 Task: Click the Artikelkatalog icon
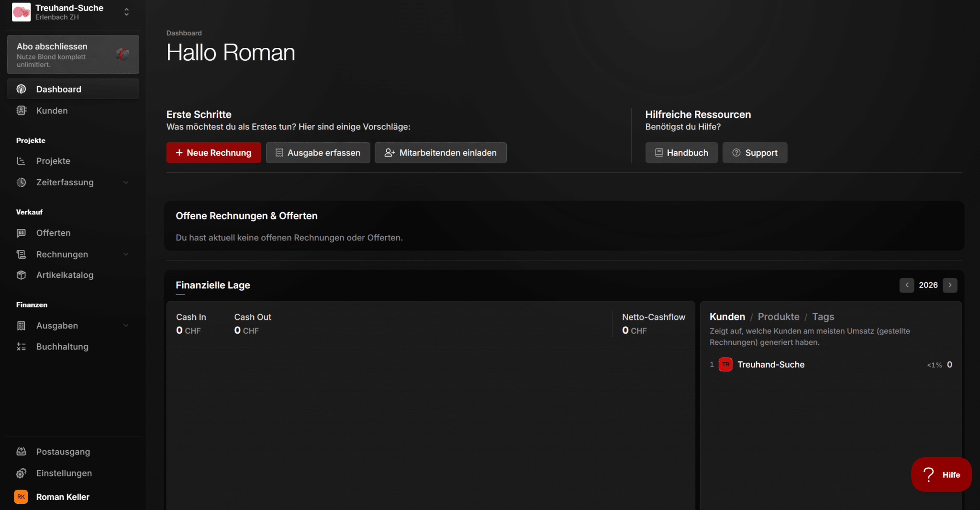[x=21, y=275]
